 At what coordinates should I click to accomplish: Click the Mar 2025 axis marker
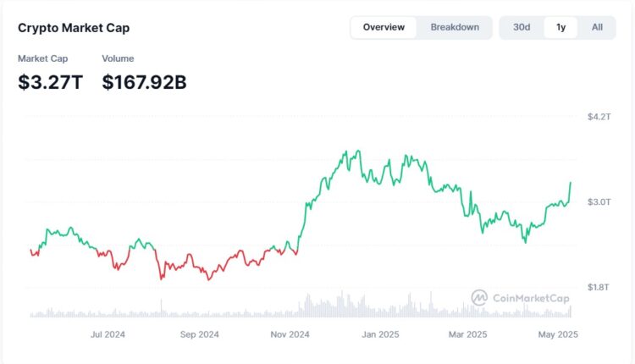point(469,334)
